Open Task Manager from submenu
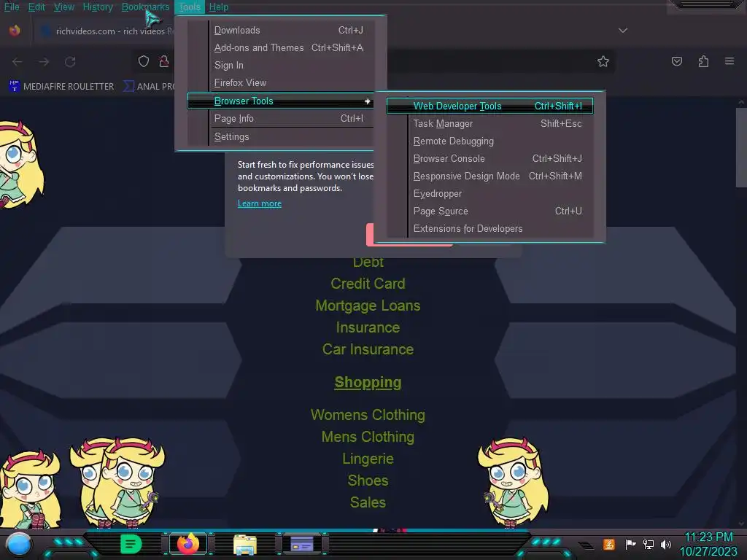This screenshot has width=747, height=560. [489, 123]
